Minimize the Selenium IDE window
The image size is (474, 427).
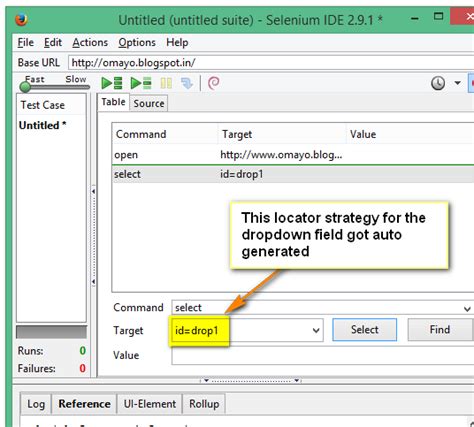click(x=415, y=19)
